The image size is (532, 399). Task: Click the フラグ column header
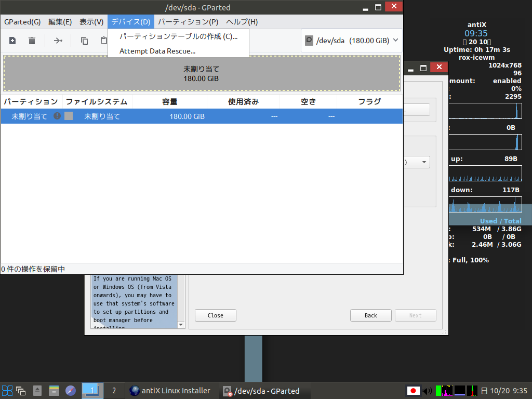370,101
